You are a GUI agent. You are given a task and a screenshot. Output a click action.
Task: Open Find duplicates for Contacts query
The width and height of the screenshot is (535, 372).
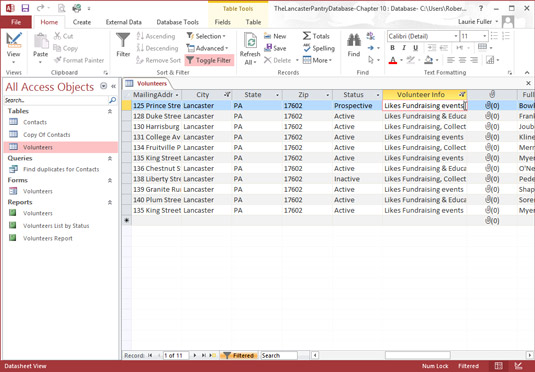61,169
